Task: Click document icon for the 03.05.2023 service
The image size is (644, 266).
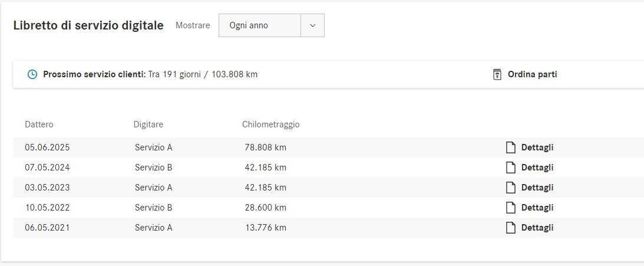Action: (x=511, y=188)
